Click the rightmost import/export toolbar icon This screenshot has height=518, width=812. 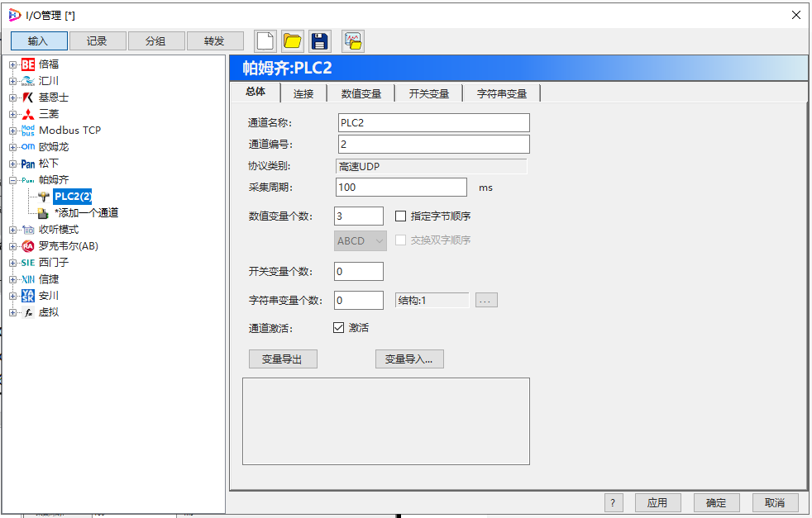point(352,40)
